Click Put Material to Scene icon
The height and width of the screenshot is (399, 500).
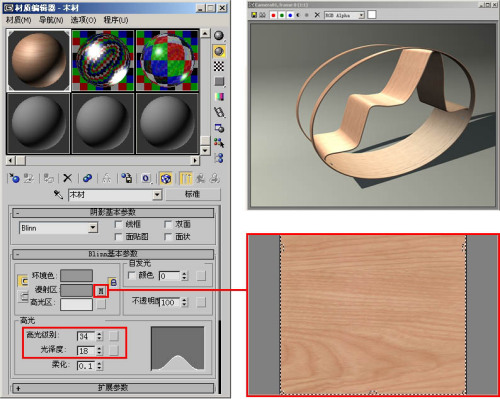pos(29,178)
